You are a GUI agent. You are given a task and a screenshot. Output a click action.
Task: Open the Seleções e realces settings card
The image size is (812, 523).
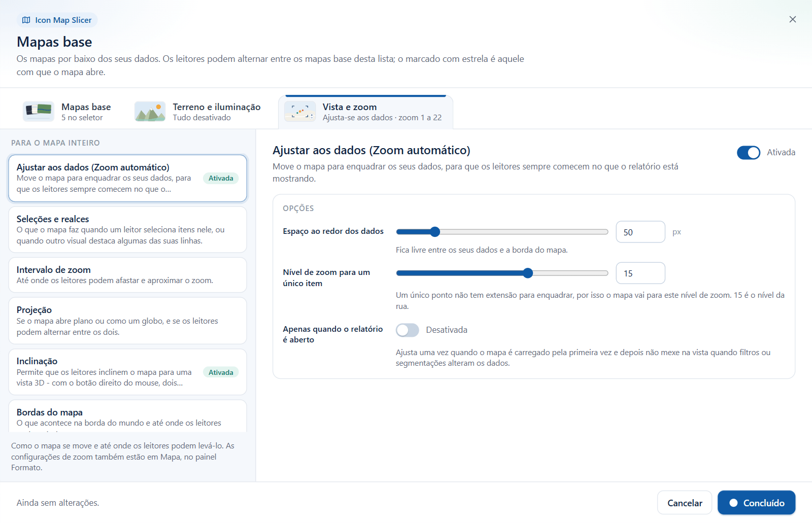click(x=127, y=230)
